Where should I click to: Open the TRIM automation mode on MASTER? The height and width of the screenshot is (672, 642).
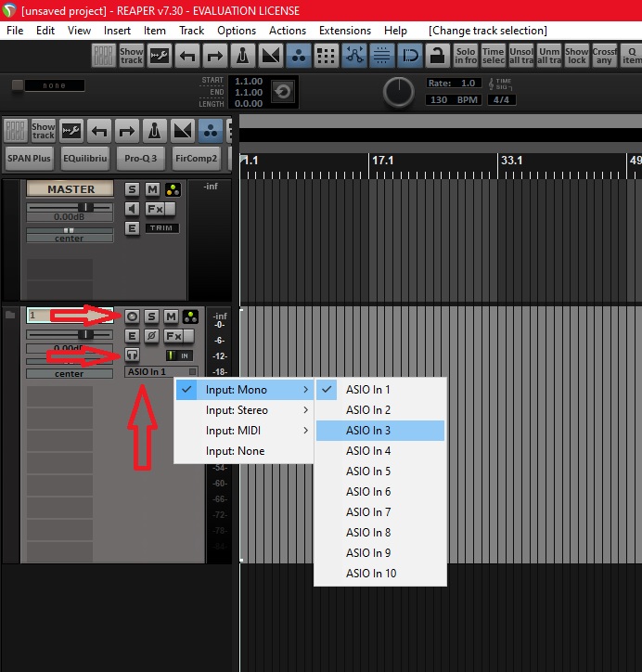click(x=162, y=228)
